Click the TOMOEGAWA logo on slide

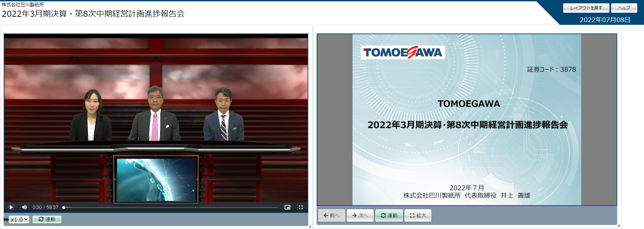click(403, 52)
